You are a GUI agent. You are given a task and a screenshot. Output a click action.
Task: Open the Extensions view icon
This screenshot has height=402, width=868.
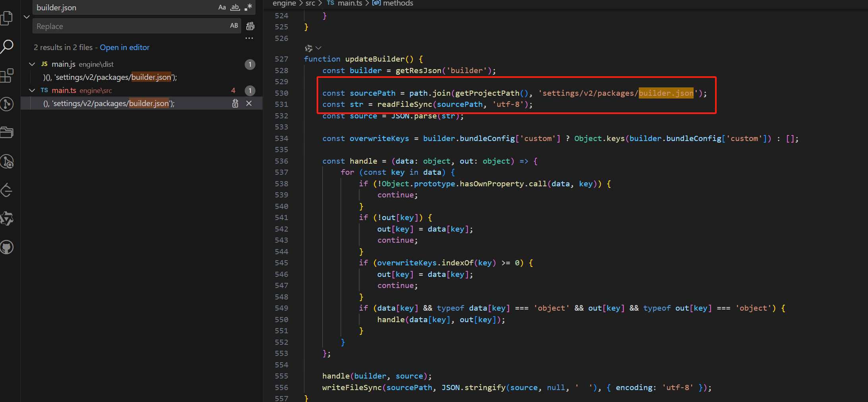[7, 75]
